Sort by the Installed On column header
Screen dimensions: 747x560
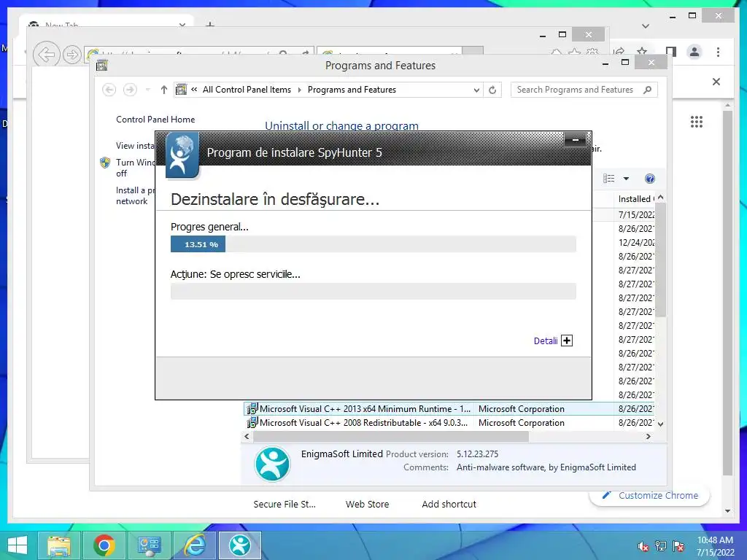635,199
